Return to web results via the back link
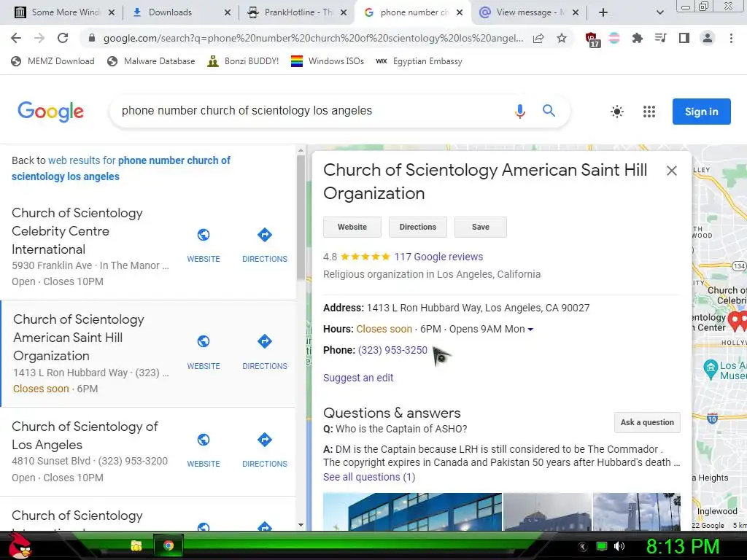 121,168
